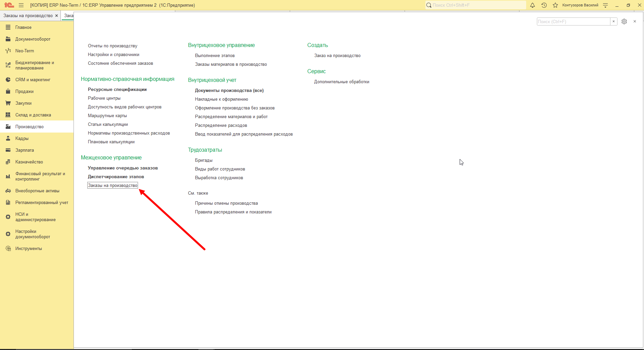Close the Производство section panel
This screenshot has height=350, width=644.
pyautogui.click(x=635, y=21)
